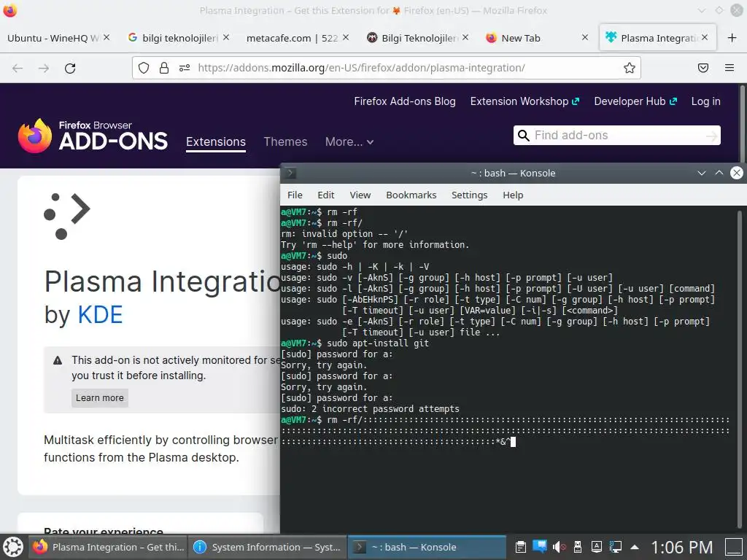Close the metacafe.com tab
The width and height of the screenshot is (747, 560).
(x=346, y=37)
